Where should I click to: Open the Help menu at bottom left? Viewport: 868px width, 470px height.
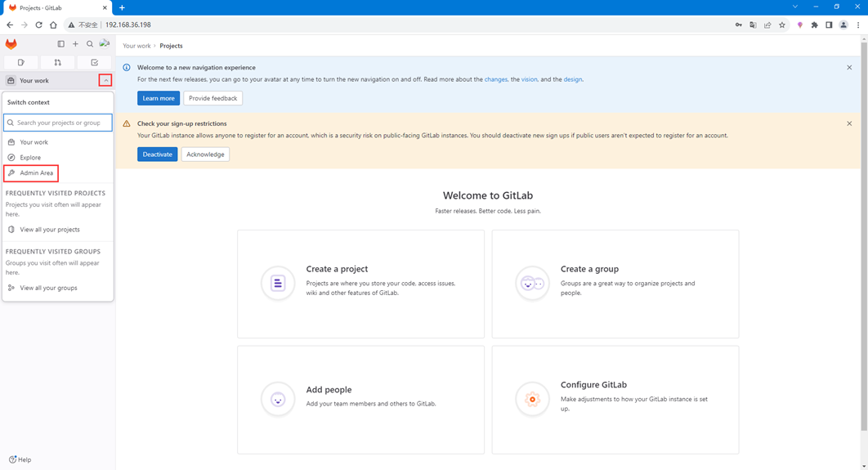20,459
